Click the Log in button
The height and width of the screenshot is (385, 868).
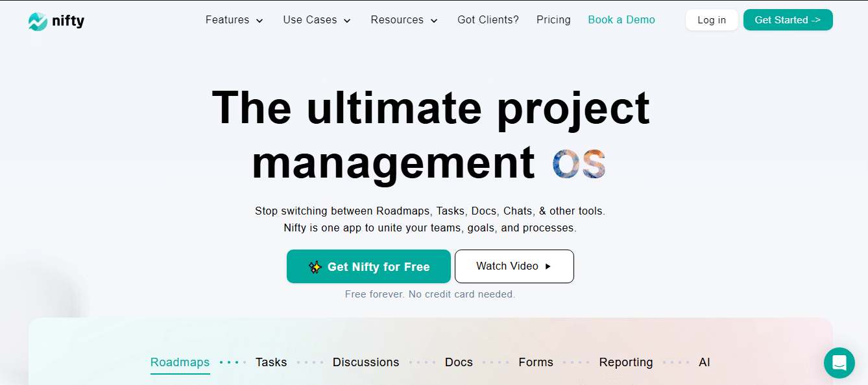click(712, 20)
